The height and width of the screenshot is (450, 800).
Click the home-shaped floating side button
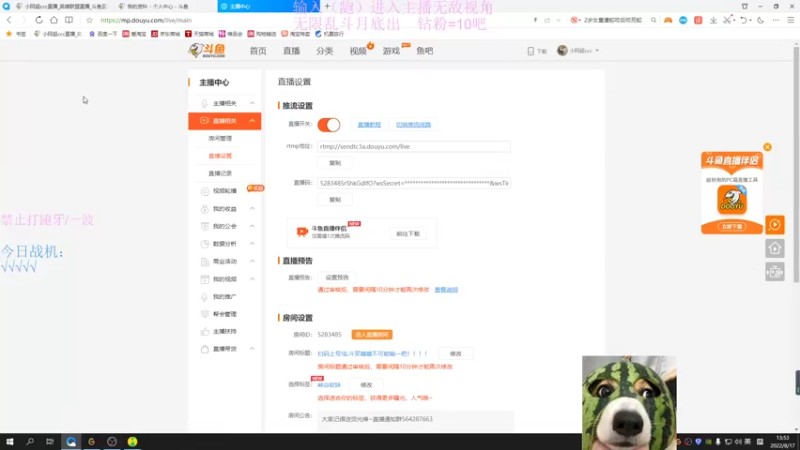pos(774,248)
